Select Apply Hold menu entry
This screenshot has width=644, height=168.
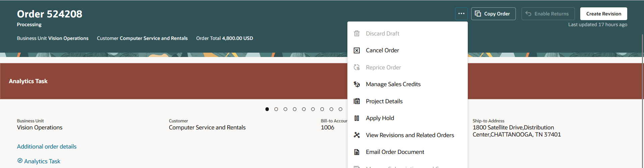[407, 118]
